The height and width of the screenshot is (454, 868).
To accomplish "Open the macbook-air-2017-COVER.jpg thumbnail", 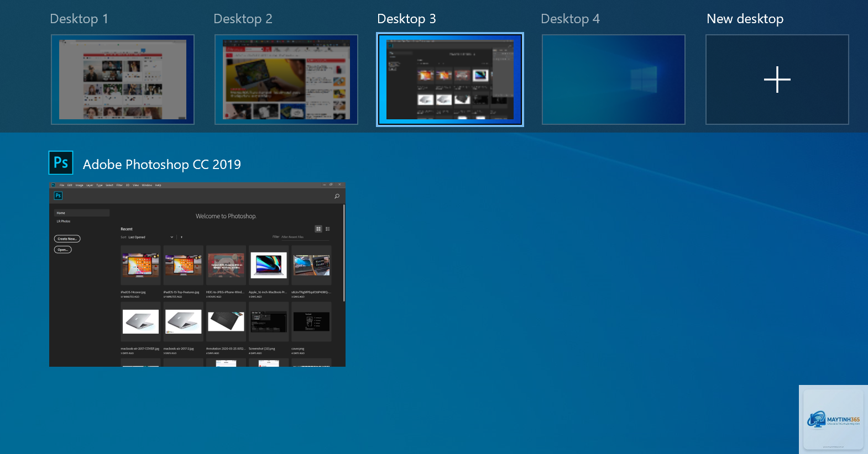I will click(140, 322).
